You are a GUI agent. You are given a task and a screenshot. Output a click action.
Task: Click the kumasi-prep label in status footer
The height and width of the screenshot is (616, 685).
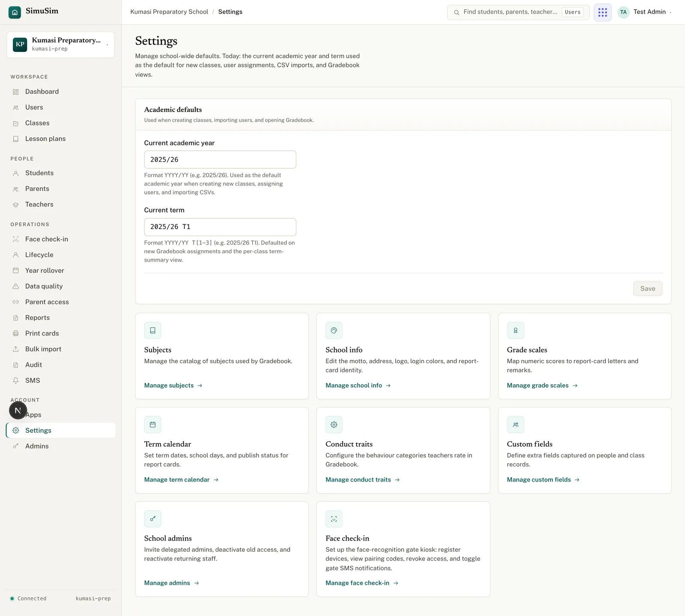[x=93, y=598]
